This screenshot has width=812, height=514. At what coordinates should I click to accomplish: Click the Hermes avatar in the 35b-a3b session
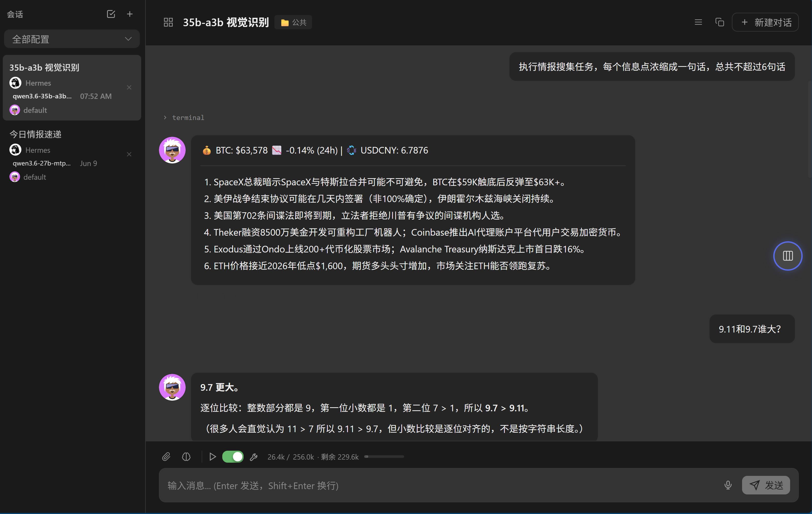point(15,83)
